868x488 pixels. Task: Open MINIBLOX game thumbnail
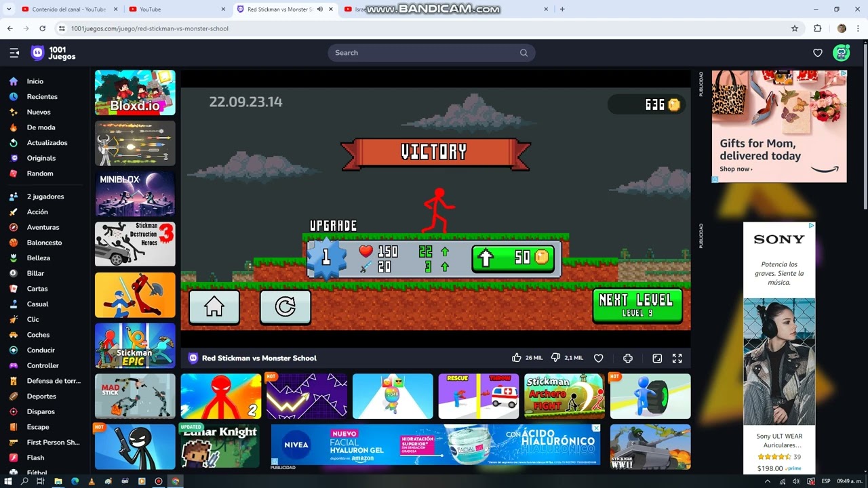coord(135,194)
